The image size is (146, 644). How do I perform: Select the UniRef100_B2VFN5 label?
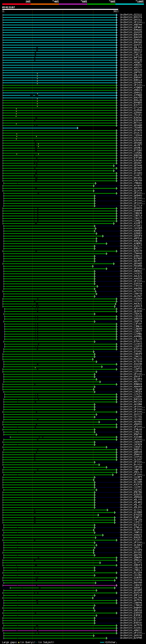pos(131,638)
